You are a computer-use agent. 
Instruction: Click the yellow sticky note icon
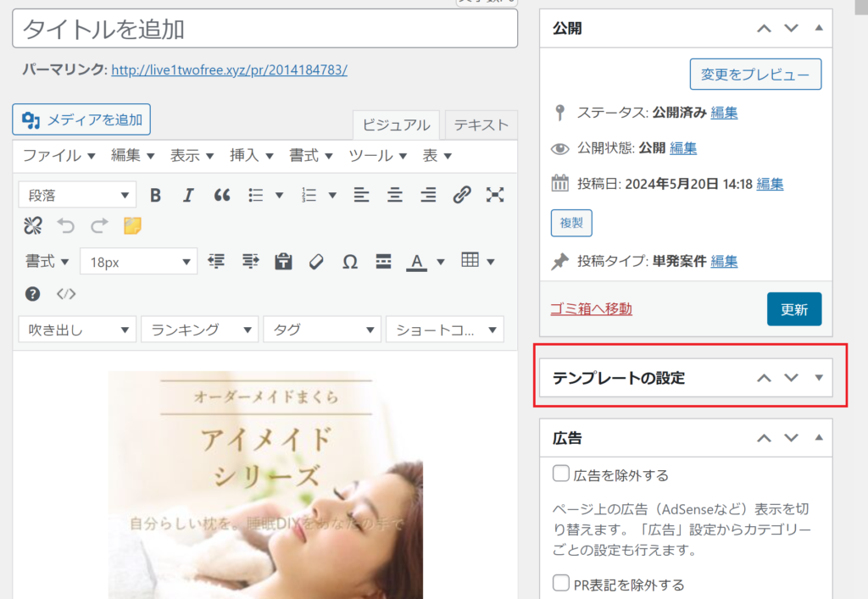click(132, 225)
